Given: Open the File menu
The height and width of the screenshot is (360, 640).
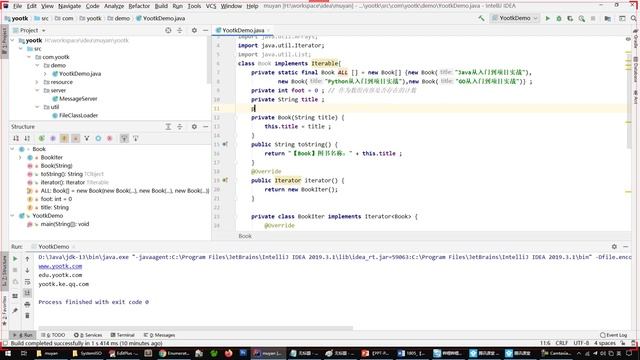Looking at the screenshot, I should (x=18, y=6).
